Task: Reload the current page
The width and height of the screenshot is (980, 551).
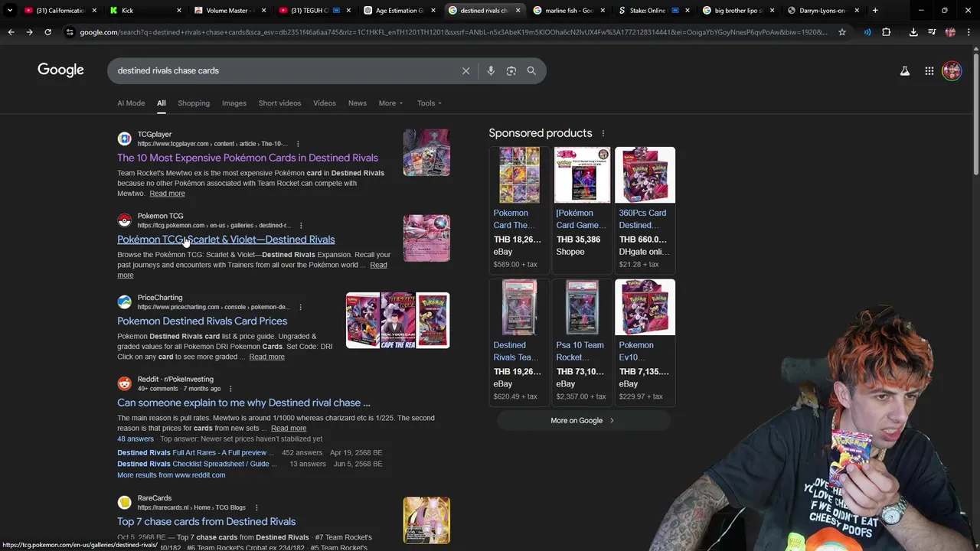Action: (47, 32)
